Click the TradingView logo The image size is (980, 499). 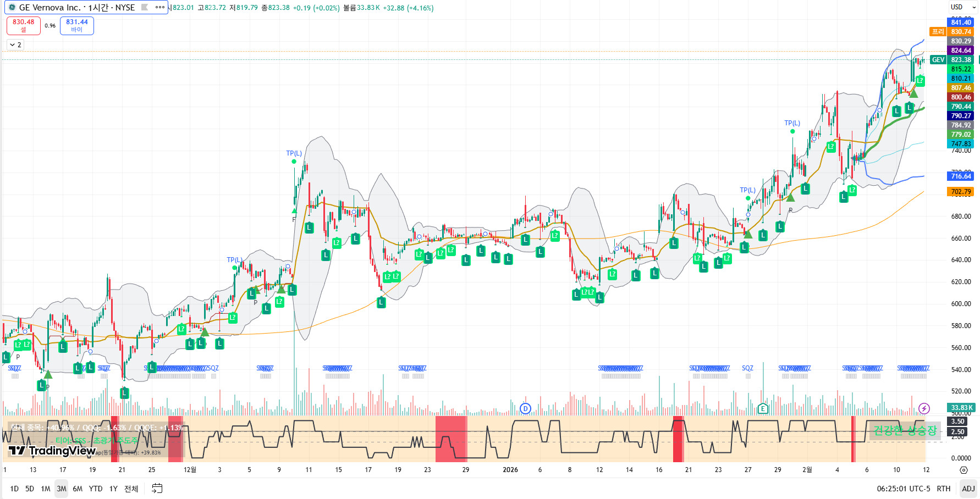pos(52,451)
